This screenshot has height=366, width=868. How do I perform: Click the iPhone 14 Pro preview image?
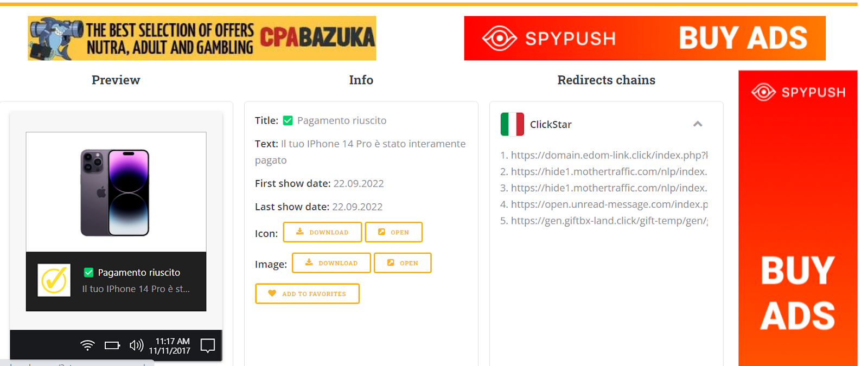116,192
